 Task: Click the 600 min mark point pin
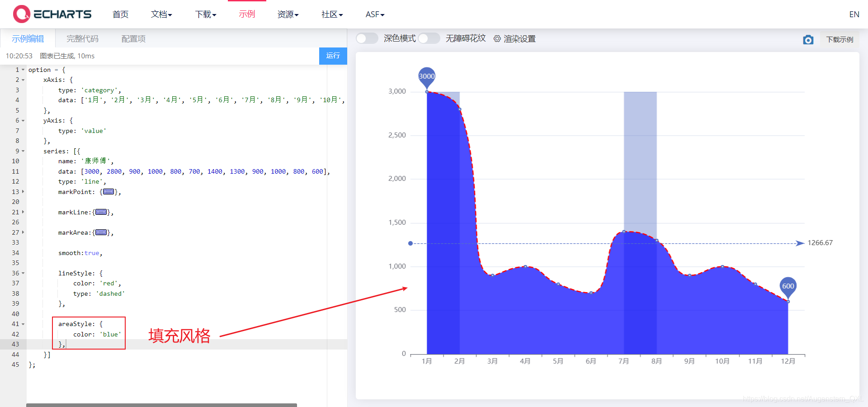(x=788, y=288)
